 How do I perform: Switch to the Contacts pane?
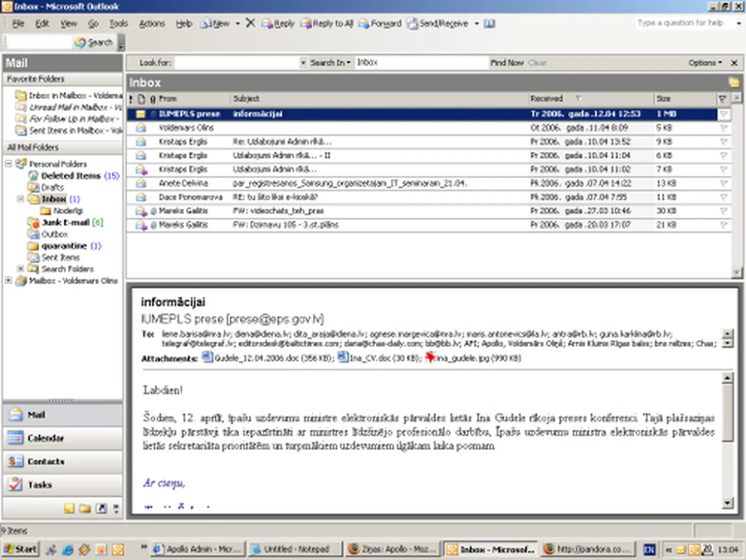(63, 462)
